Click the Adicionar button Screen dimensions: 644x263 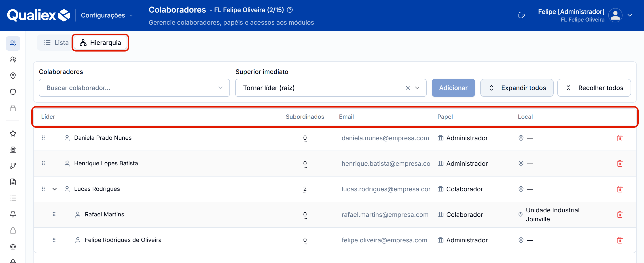pos(453,88)
